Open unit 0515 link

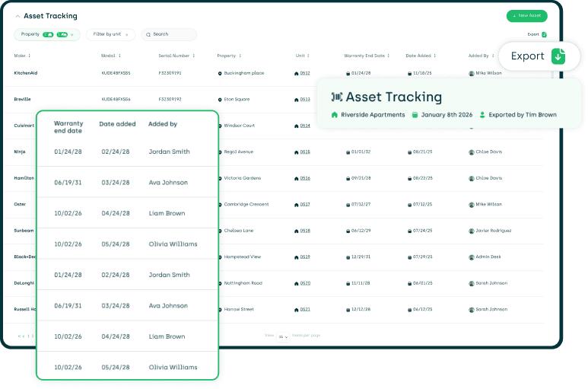tap(305, 152)
